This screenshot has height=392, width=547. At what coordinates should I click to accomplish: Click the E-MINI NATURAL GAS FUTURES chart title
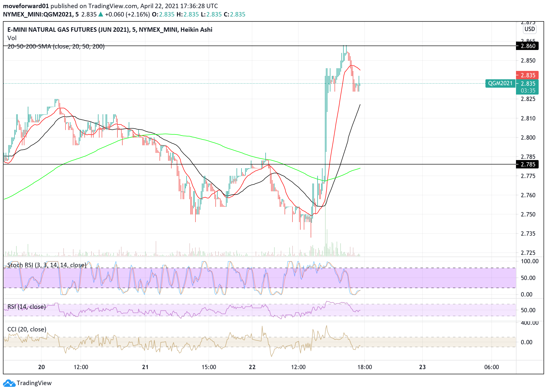pyautogui.click(x=110, y=30)
